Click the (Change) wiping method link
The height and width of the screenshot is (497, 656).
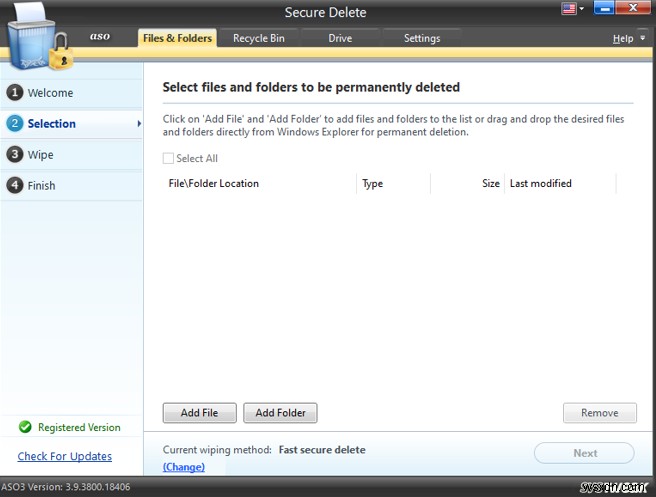click(184, 467)
